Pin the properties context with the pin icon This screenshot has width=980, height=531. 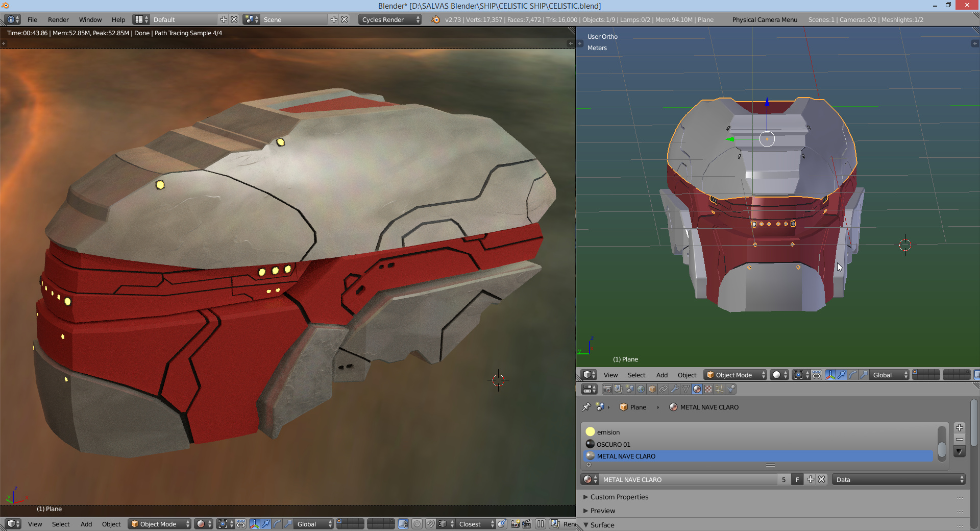point(586,407)
